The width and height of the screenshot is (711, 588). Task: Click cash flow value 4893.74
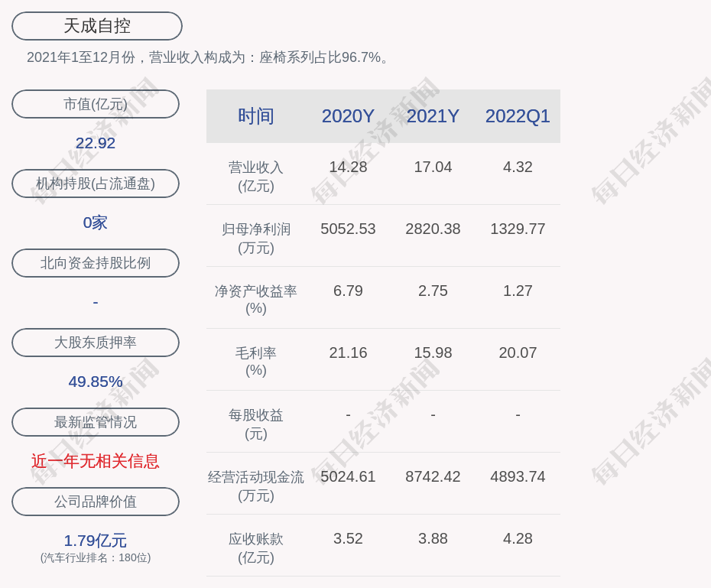click(x=518, y=476)
